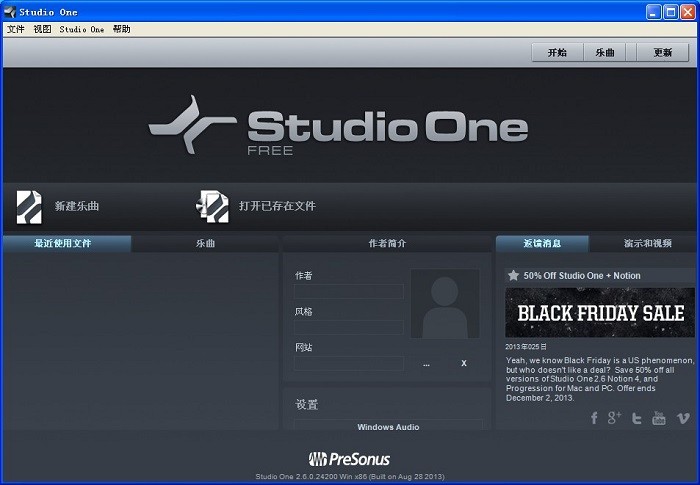Image resolution: width=700 pixels, height=485 pixels.
Task: Click 打开已存在文件 label
Action: 277,206
